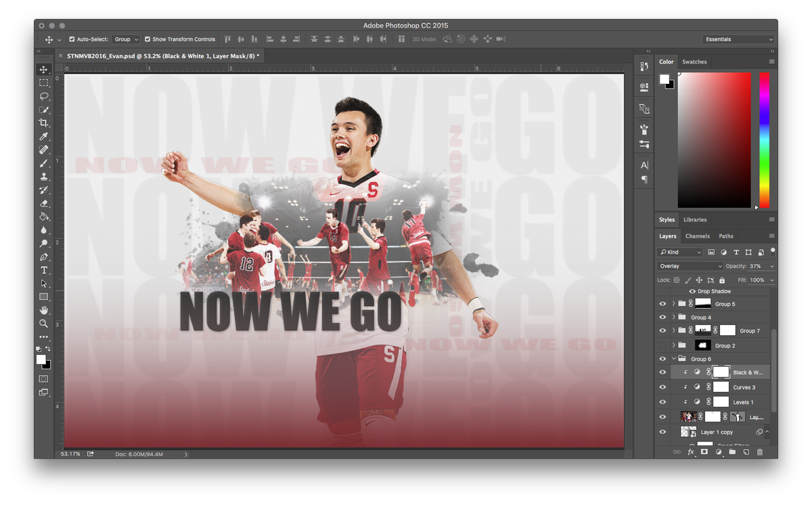Viewport: 812px width, 505px height.
Task: Open the Auto-Select Group dropdown
Action: [x=126, y=39]
